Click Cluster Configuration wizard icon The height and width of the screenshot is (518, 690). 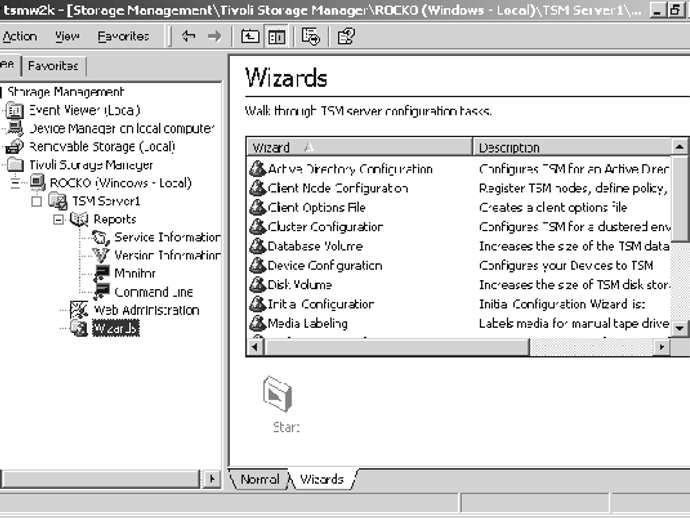(x=258, y=227)
